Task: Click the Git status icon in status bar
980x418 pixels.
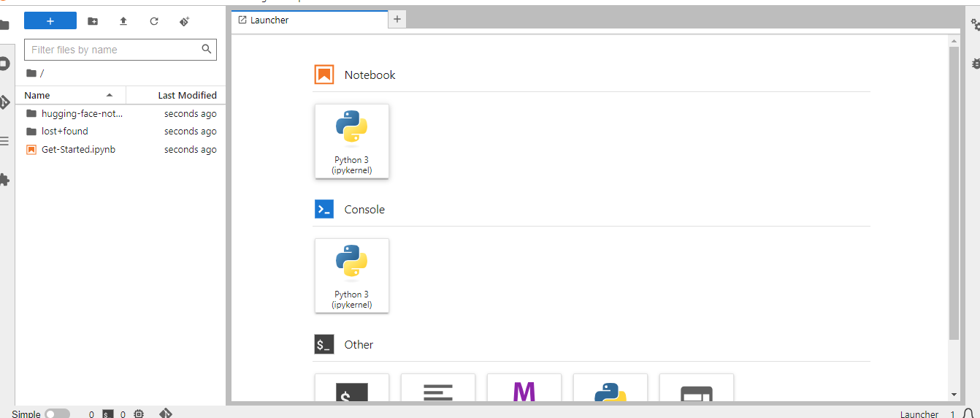Action: pos(166,414)
